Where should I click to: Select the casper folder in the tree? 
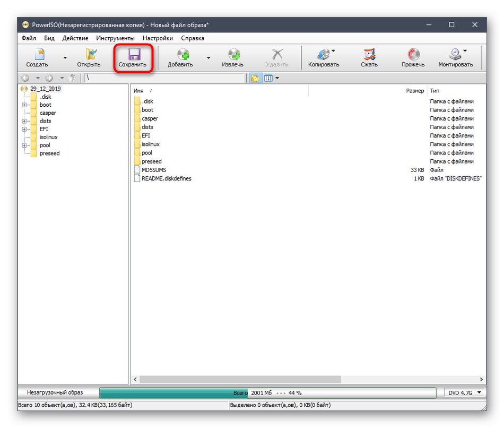[48, 113]
